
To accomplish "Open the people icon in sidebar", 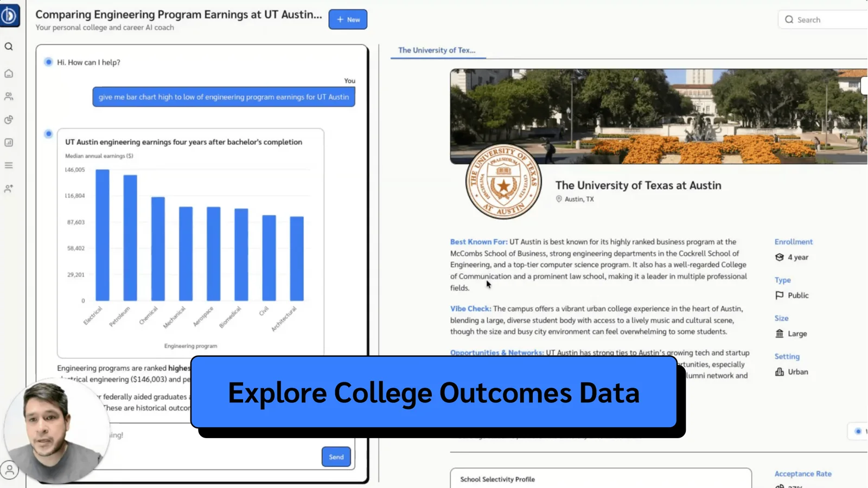I will coord(9,97).
